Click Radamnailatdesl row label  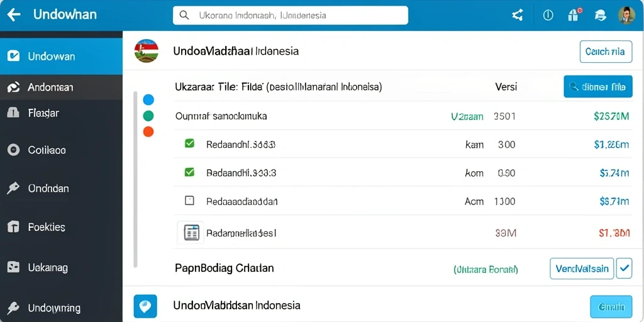click(241, 233)
